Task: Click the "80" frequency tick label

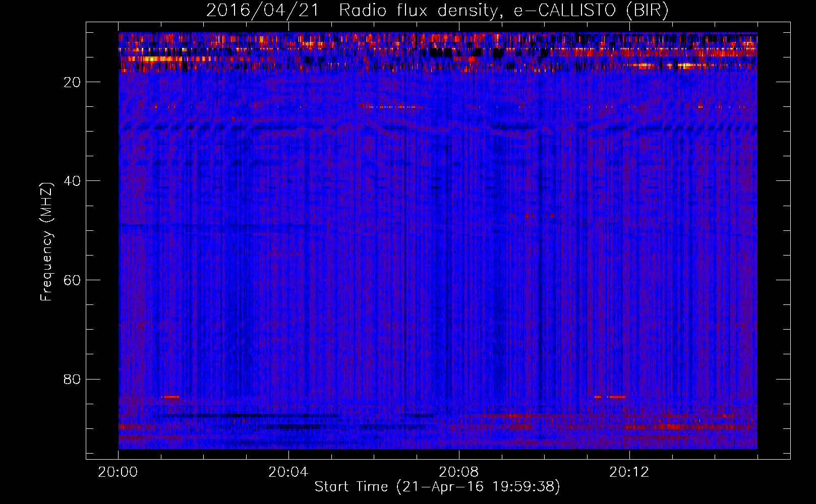Action: (x=73, y=379)
